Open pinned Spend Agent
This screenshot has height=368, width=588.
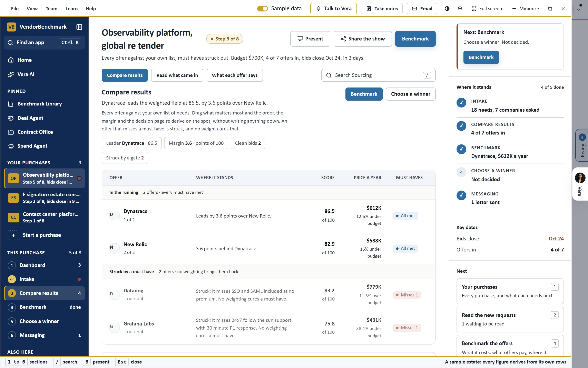(x=44, y=146)
